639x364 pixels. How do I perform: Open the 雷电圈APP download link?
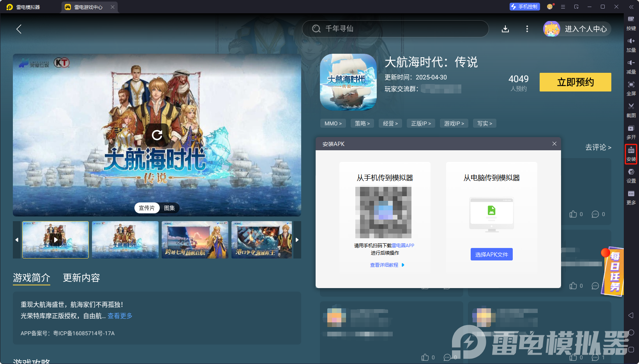pyautogui.click(x=403, y=246)
